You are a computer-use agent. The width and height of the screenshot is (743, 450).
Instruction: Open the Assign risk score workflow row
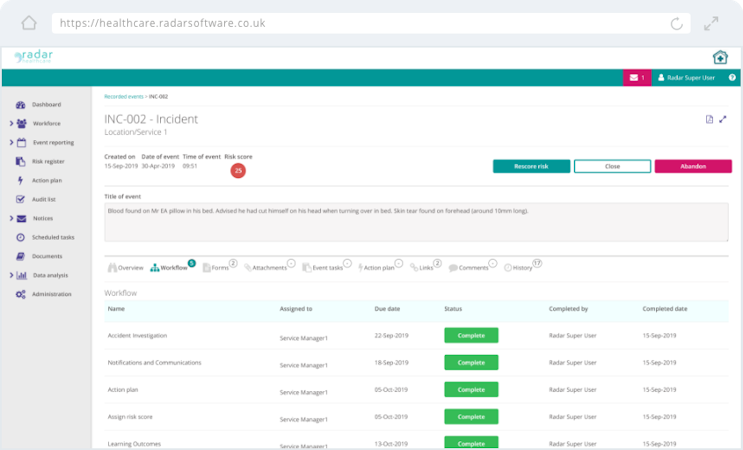[416, 417]
